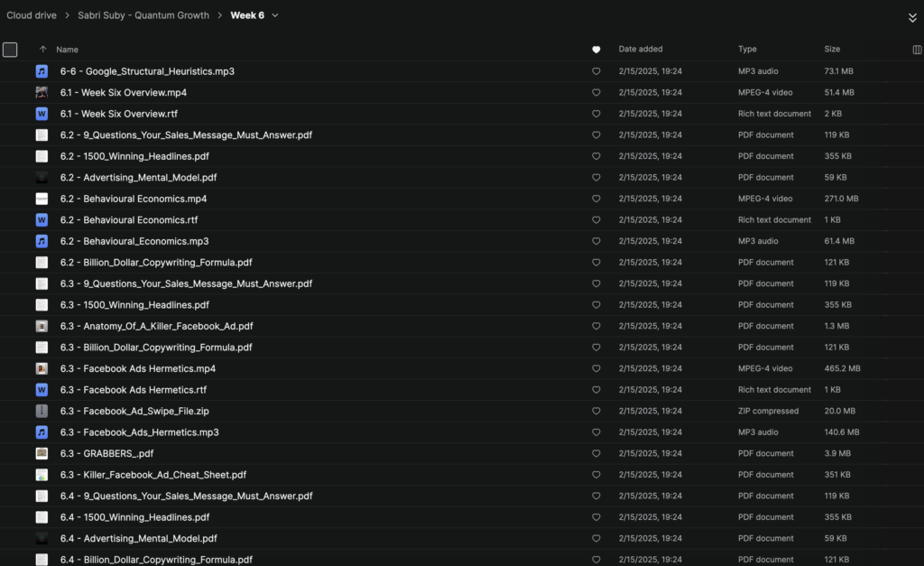Go to Cloud drive in the breadcrumb

32,15
